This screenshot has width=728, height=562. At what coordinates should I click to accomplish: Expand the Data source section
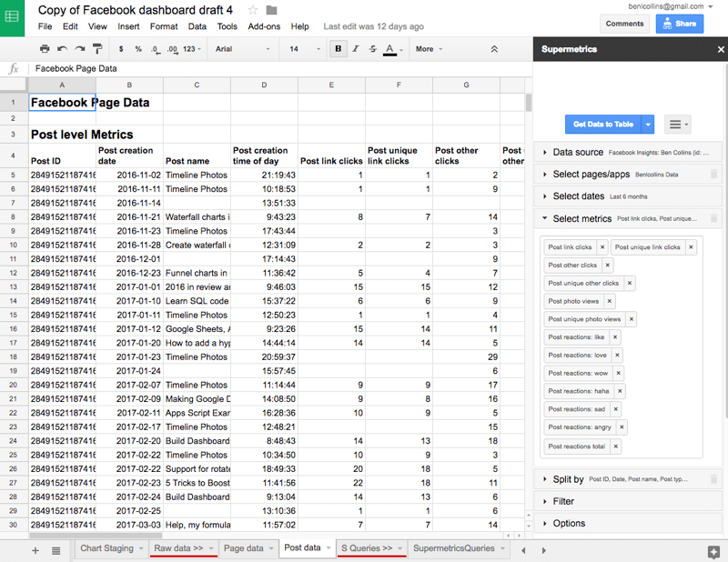(628, 152)
